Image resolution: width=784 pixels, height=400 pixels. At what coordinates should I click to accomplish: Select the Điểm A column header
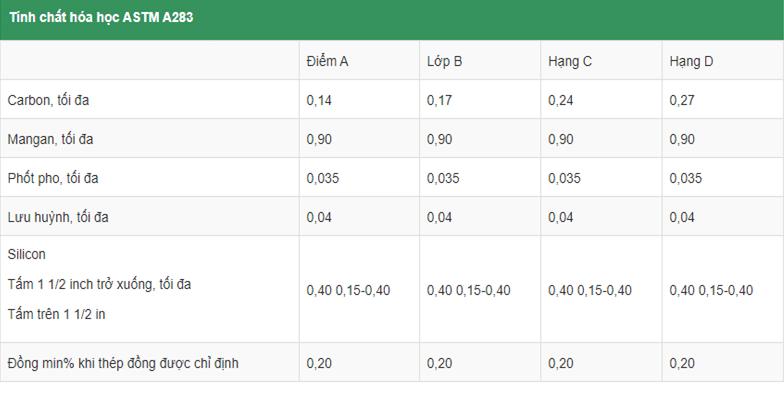pos(328,62)
